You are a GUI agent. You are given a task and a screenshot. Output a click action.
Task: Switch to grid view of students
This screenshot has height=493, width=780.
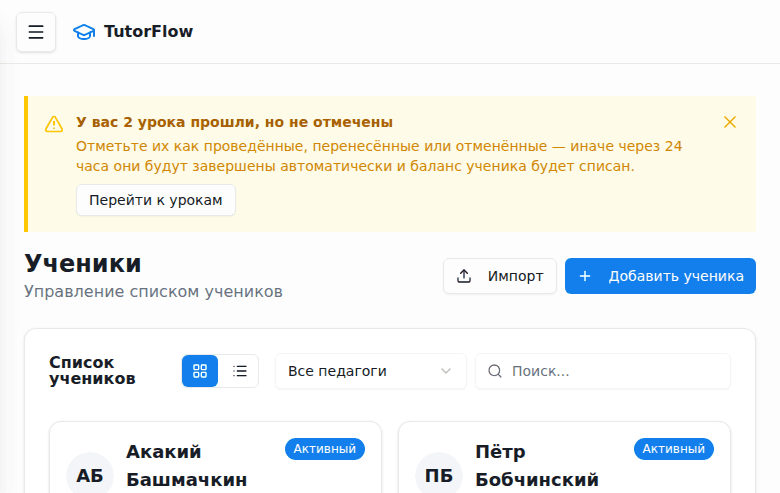(200, 371)
